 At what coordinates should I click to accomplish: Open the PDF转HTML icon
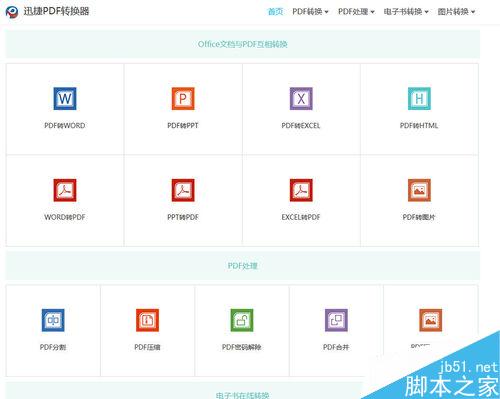(419, 98)
